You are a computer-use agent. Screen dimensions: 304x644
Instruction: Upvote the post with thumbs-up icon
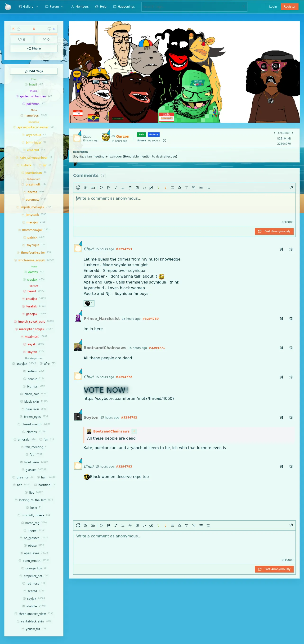pos(18,29)
